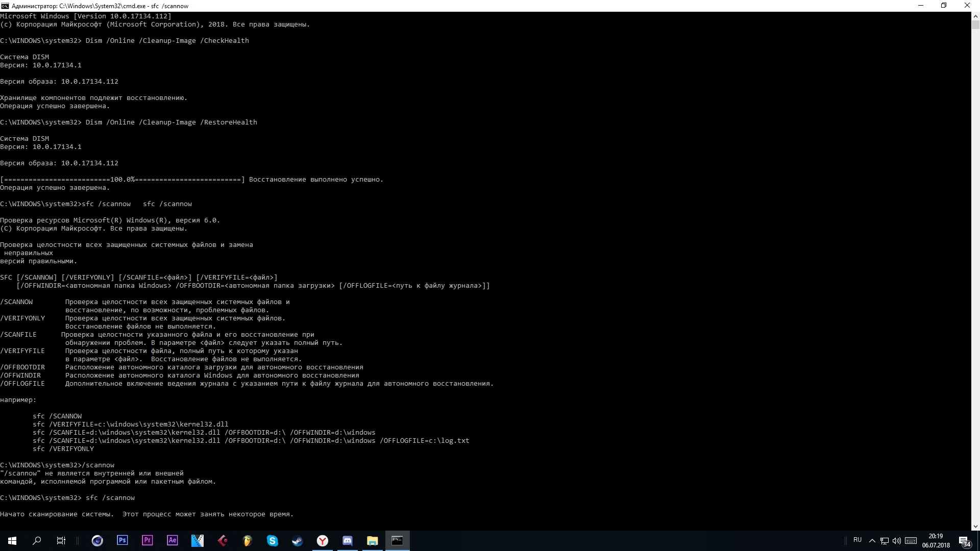Open clock showing 20:19 06.07.2018
980x551 pixels.
point(936,541)
